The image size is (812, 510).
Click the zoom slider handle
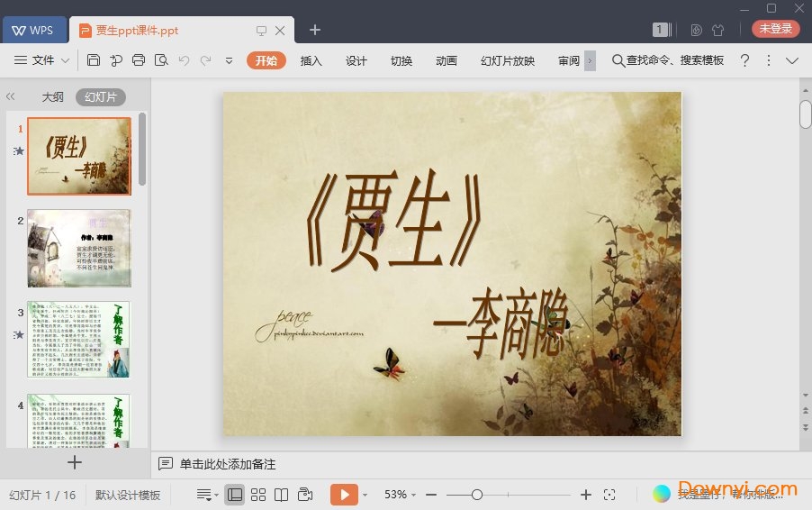(477, 495)
